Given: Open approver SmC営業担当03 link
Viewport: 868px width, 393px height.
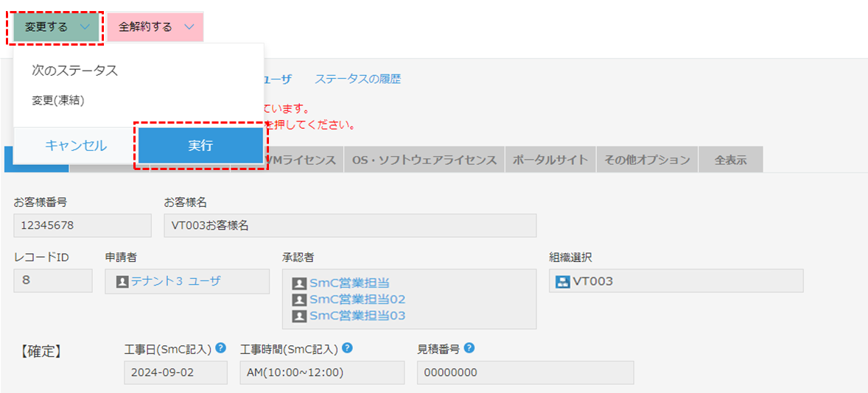Looking at the screenshot, I should (x=357, y=316).
